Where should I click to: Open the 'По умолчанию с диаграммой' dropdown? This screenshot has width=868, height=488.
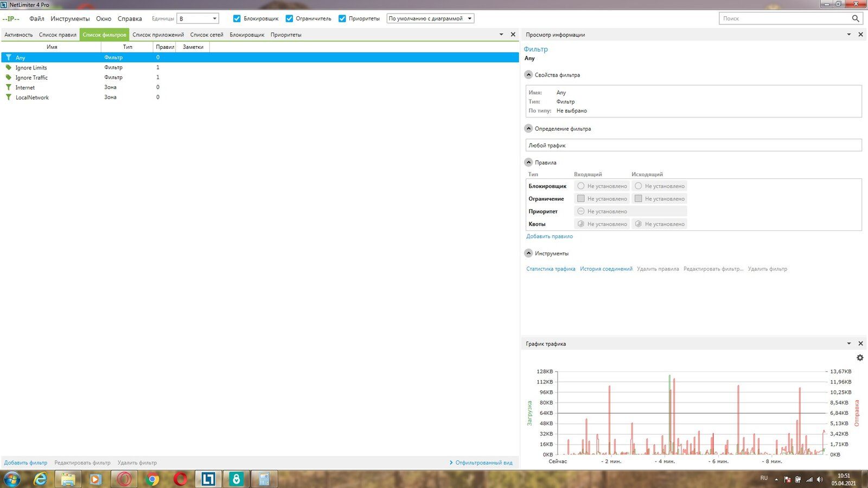click(430, 18)
